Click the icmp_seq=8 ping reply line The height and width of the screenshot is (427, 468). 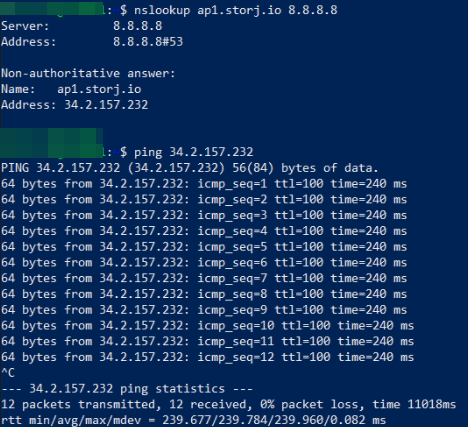(204, 294)
